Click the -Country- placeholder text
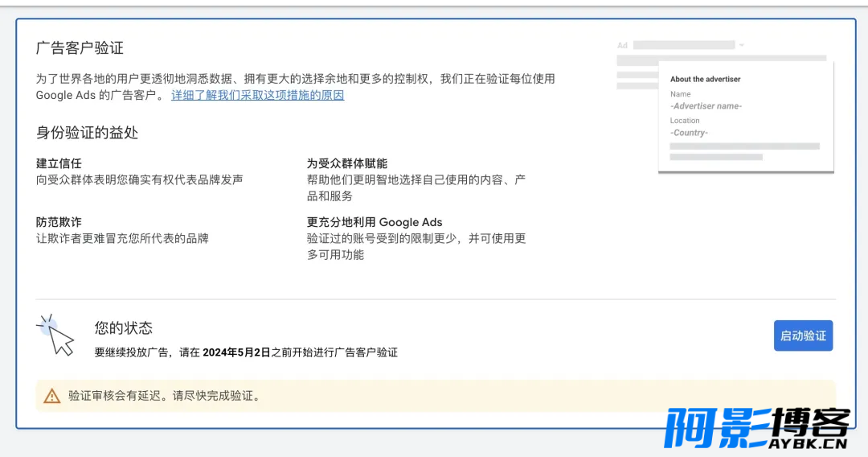Image resolution: width=868 pixels, height=457 pixels. [x=690, y=133]
